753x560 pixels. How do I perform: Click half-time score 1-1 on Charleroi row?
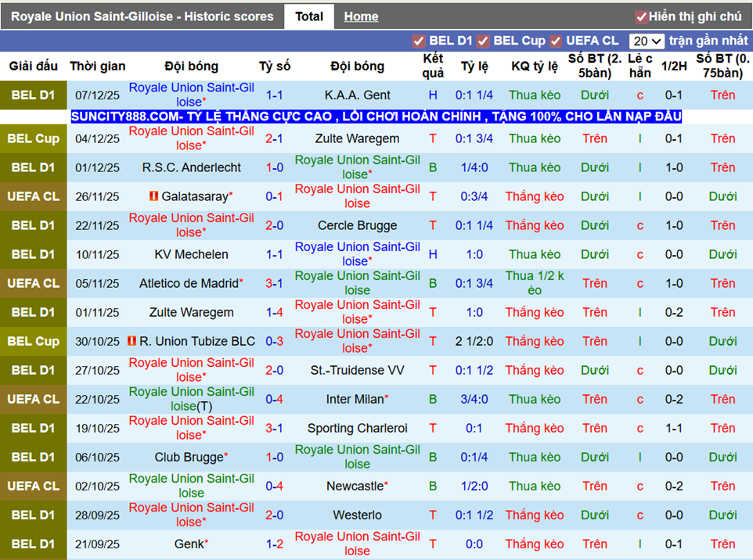[x=674, y=428]
